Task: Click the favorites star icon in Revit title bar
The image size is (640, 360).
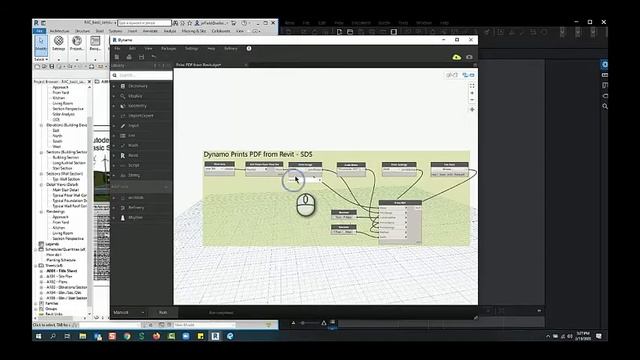Action: point(189,23)
